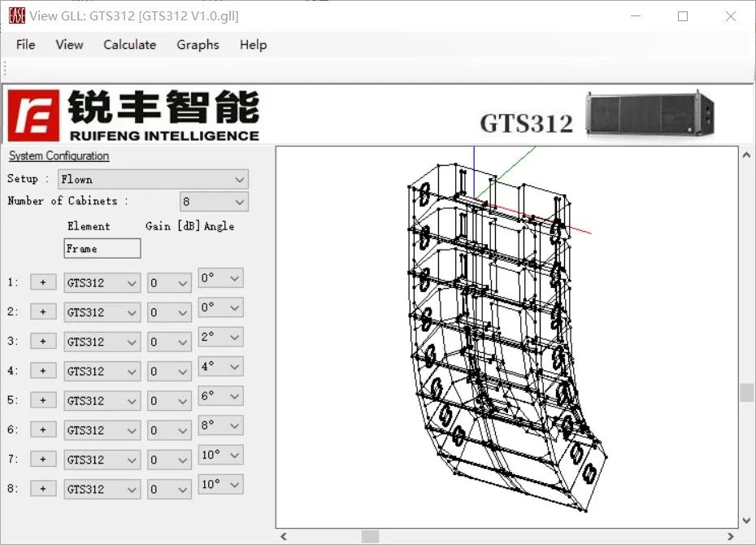Click the plus button for cabinet 8

tap(43, 488)
